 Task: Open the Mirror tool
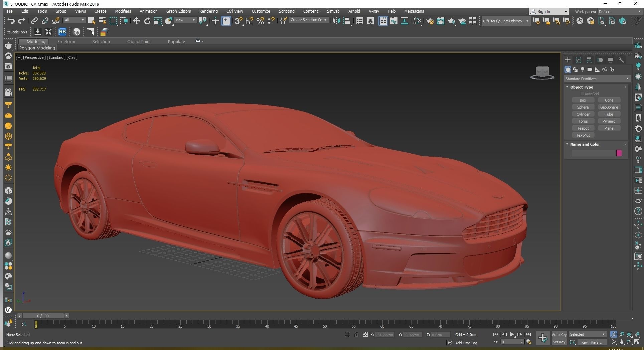point(336,21)
